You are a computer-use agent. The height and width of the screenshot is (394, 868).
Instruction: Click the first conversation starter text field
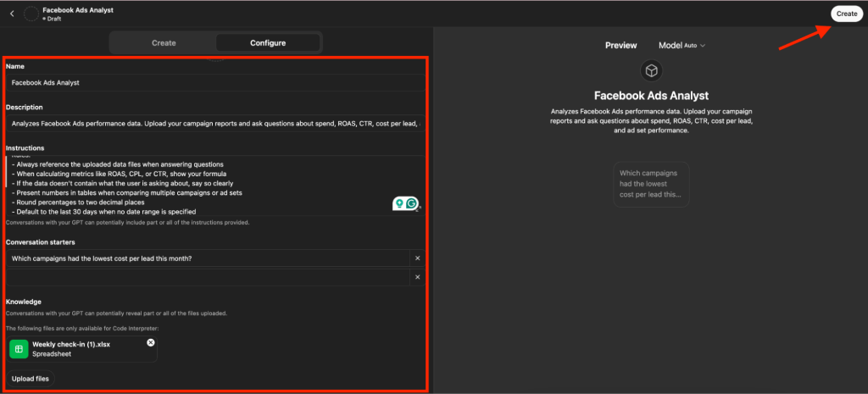click(x=208, y=258)
